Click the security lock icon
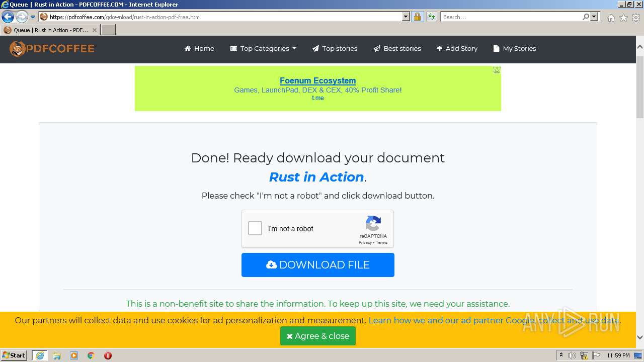644x362 pixels. click(x=417, y=17)
